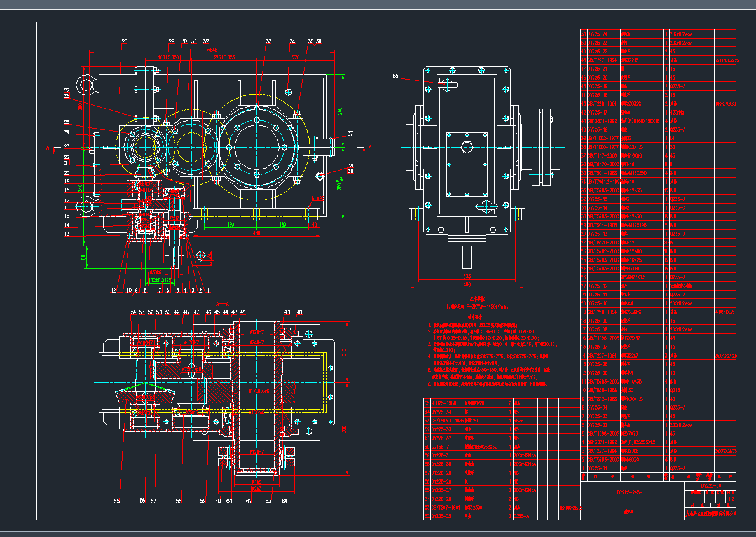Select the DY225-00 title block number
This screenshot has width=756, height=537.
pos(710,486)
